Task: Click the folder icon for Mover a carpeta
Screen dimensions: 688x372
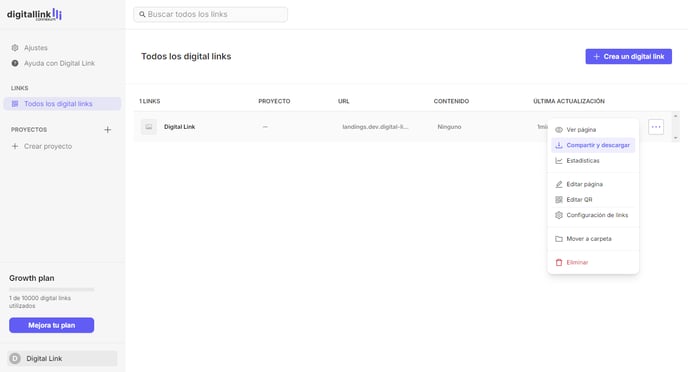Action: pyautogui.click(x=559, y=239)
